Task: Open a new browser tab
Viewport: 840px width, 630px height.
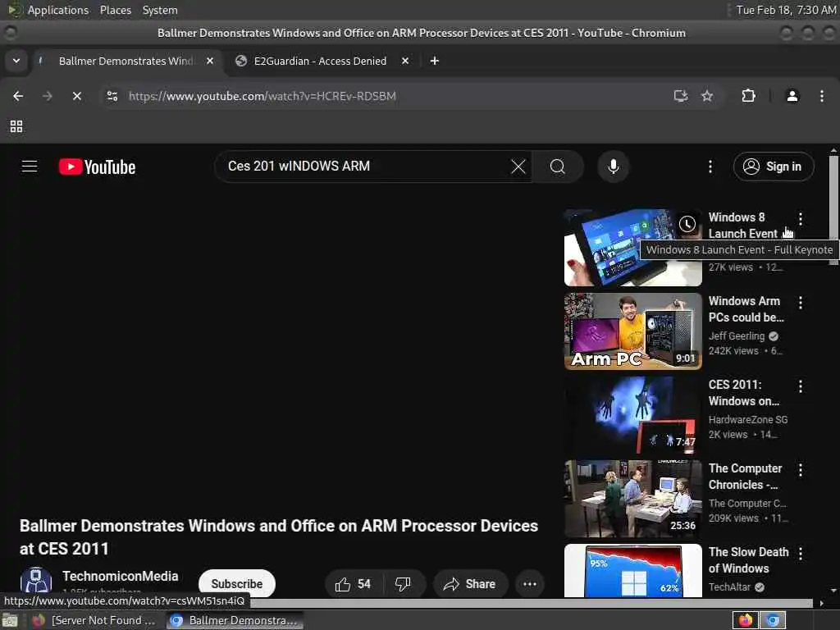Action: (x=435, y=61)
